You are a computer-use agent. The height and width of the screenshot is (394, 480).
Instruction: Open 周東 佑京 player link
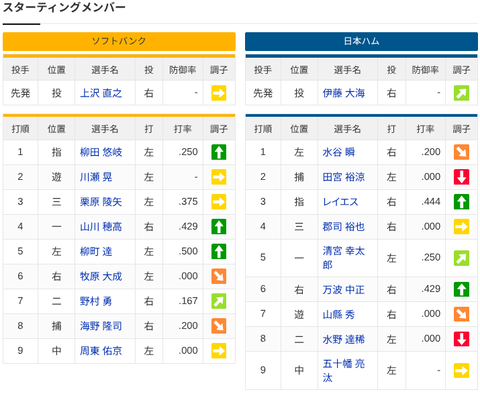coord(101,351)
